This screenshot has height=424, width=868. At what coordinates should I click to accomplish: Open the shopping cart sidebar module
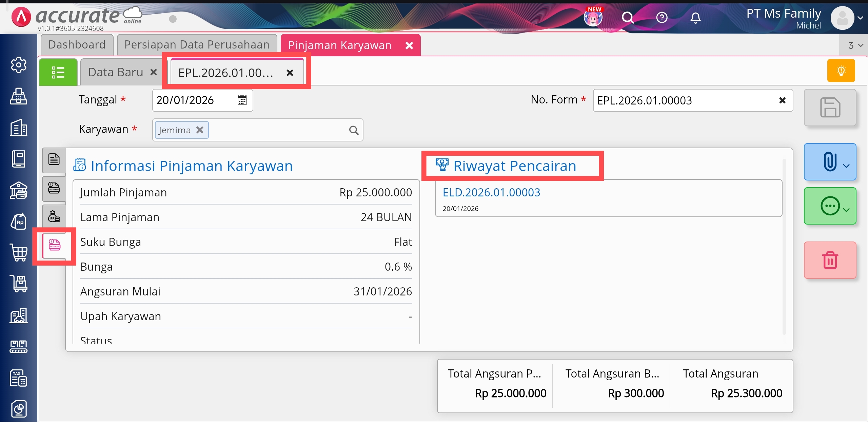tap(19, 252)
